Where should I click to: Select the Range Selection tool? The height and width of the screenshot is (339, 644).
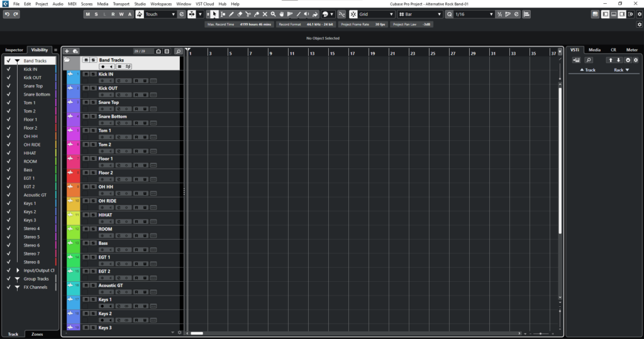(x=223, y=14)
